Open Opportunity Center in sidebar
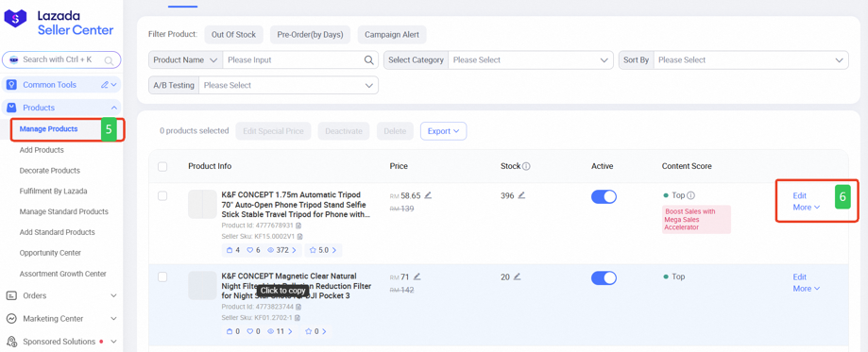Viewport: 868px width, 352px height. tap(50, 252)
